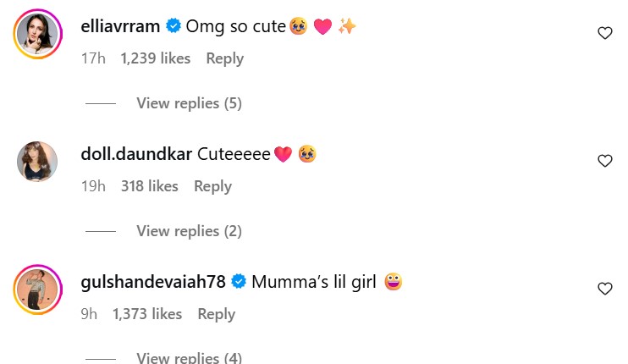
Task: Open doll.daundkar's profile picture
Action: pos(37,161)
